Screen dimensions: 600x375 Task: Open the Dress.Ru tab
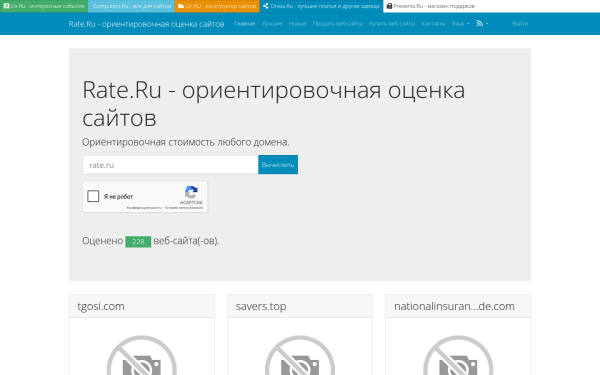tap(321, 6)
